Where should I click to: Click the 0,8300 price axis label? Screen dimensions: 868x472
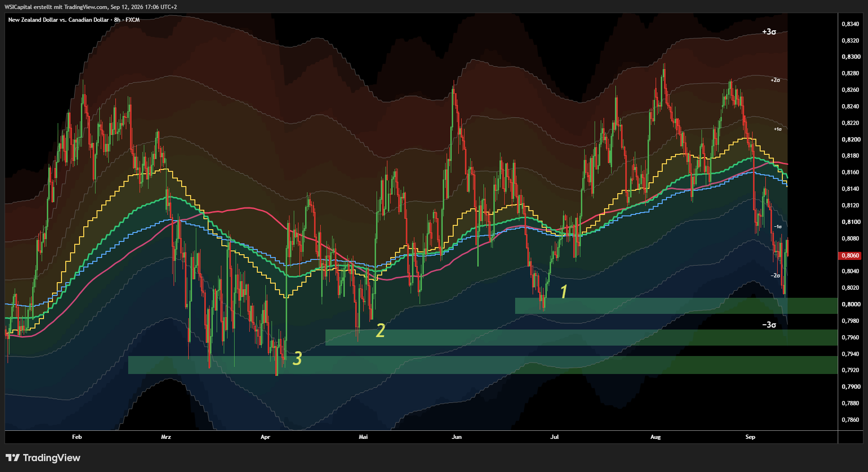850,57
